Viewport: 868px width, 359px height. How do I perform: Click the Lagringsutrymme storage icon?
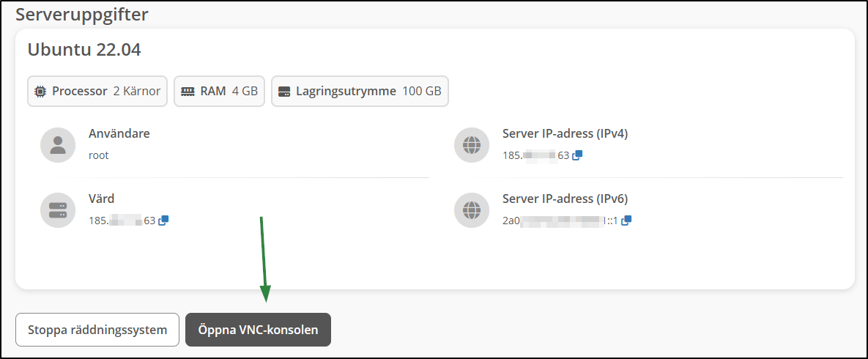pos(285,92)
